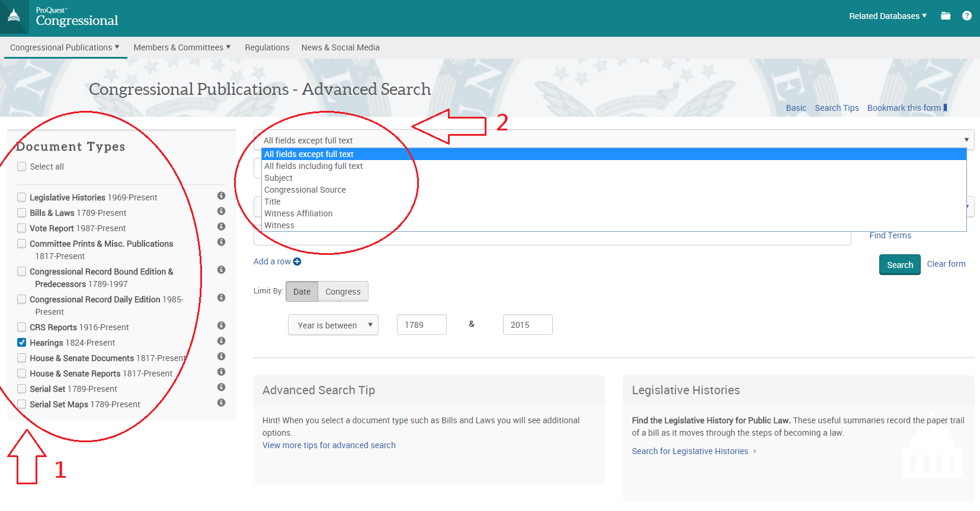Open the folder icon in the header
Image resolution: width=980 pixels, height=511 pixels.
pos(946,16)
